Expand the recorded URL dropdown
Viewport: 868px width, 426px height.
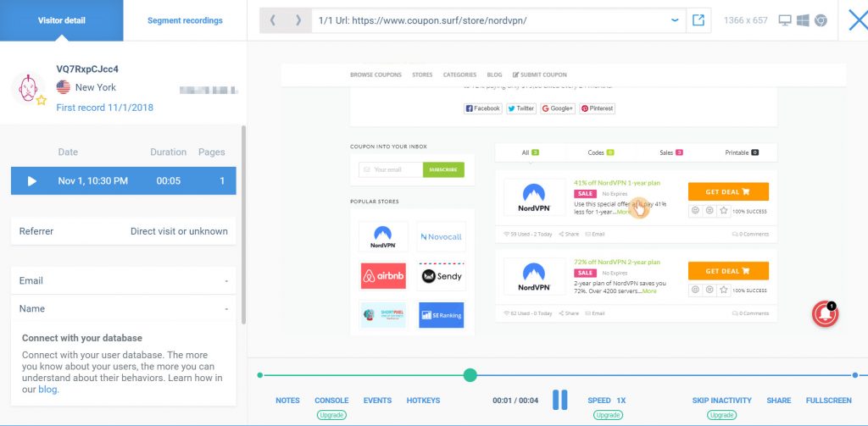click(675, 20)
